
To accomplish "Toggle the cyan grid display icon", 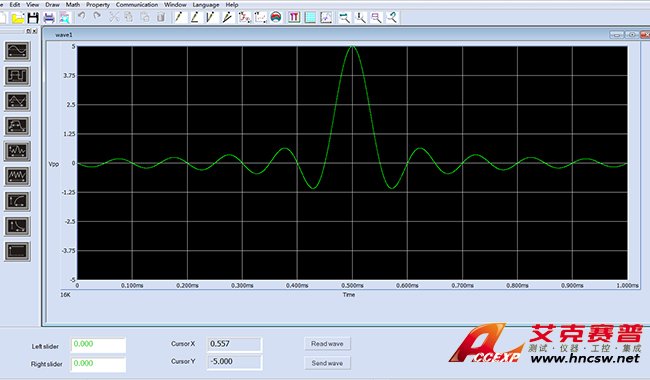I will click(310, 17).
